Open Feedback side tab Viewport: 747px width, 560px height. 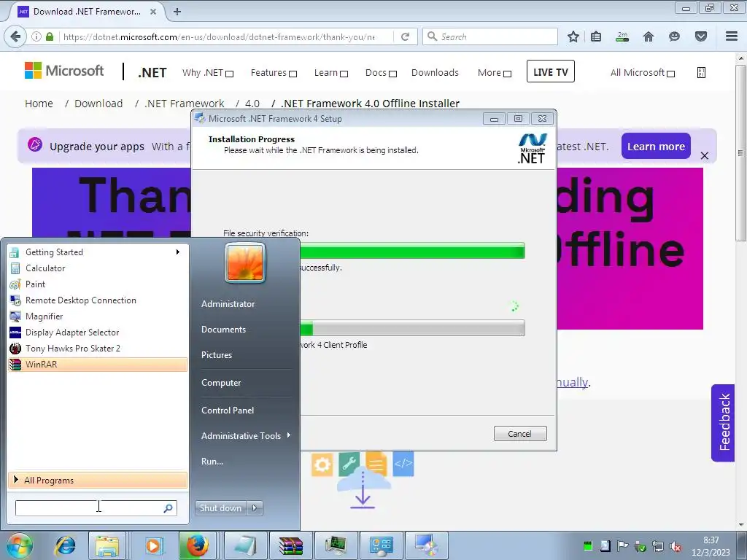point(724,422)
